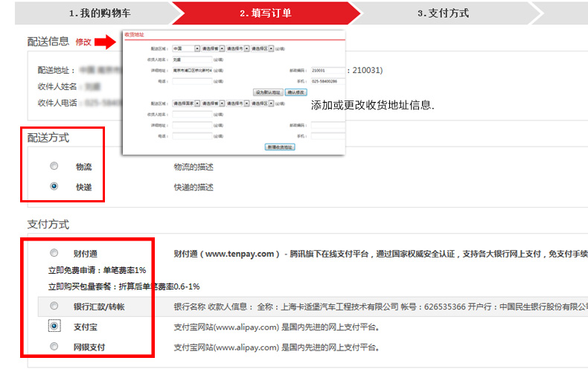Image resolution: width=588 pixels, height=378 pixels.
Task: Click 立即购买包量套餐 text line
Action: tap(124, 287)
